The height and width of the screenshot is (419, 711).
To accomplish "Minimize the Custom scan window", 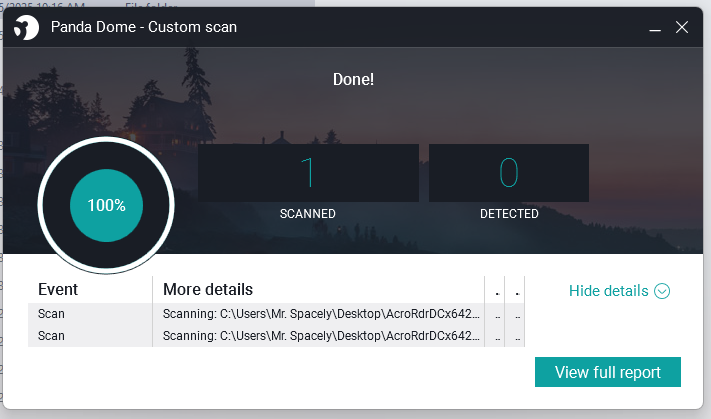I will tap(655, 28).
